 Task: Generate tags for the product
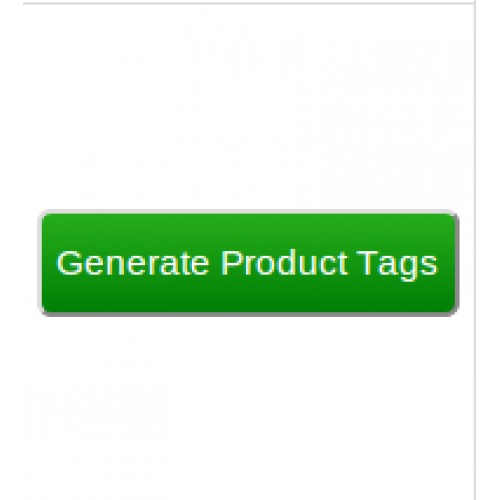tap(248, 263)
